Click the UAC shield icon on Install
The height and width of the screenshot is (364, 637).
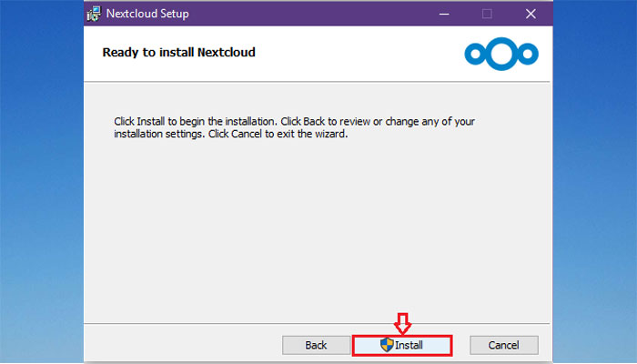[x=387, y=345]
